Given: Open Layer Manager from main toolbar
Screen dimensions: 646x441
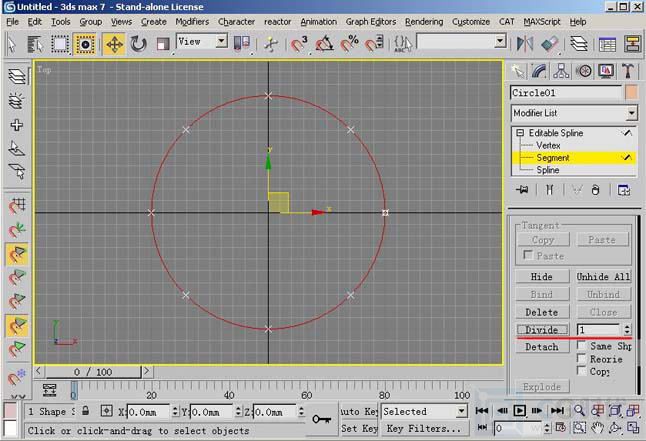Looking at the screenshot, I should pyautogui.click(x=578, y=44).
